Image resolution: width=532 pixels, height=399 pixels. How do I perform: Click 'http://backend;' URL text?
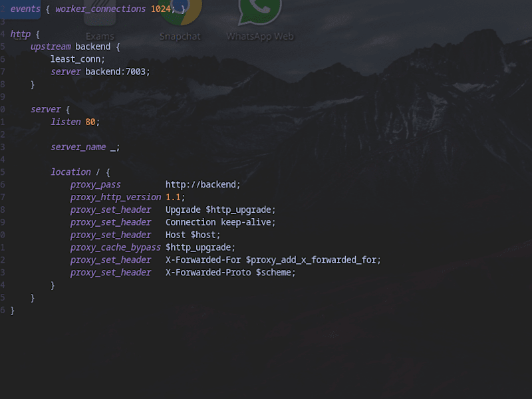click(203, 185)
